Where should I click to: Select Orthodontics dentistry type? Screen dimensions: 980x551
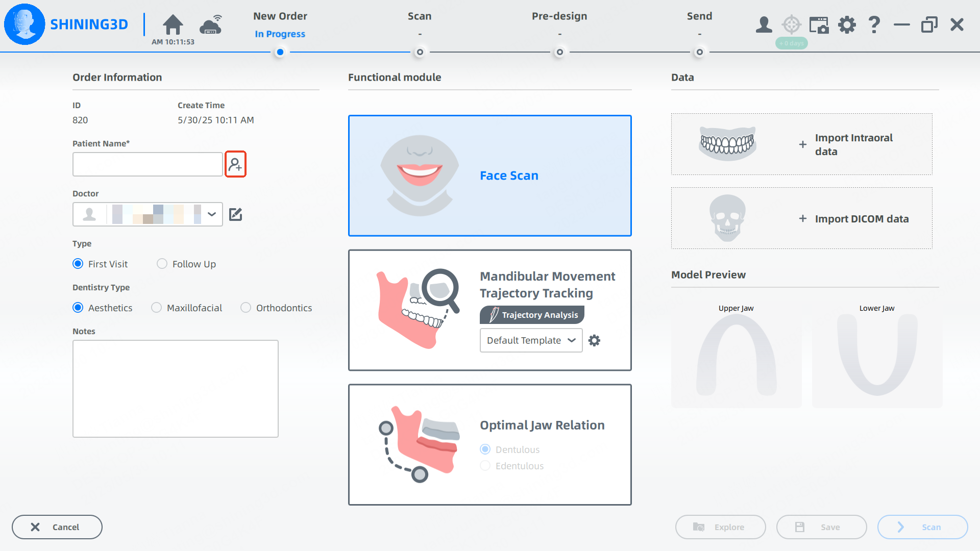246,308
